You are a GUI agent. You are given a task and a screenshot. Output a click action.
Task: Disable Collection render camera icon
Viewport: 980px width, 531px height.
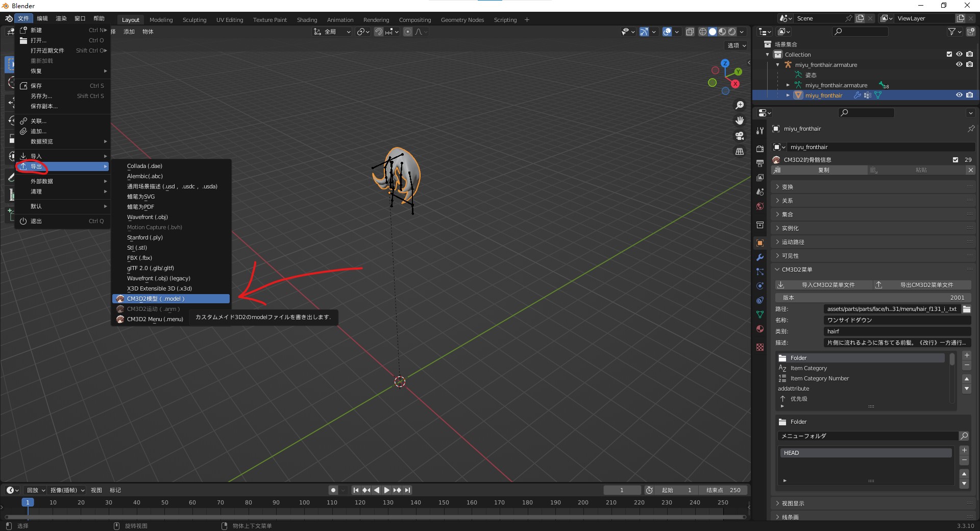coord(969,54)
